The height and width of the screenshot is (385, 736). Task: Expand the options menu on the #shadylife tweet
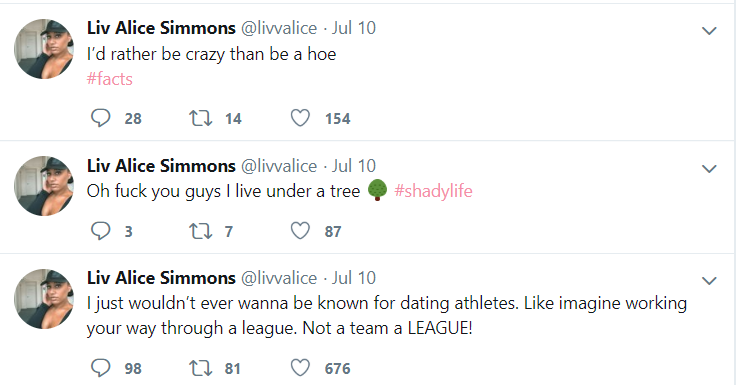709,169
